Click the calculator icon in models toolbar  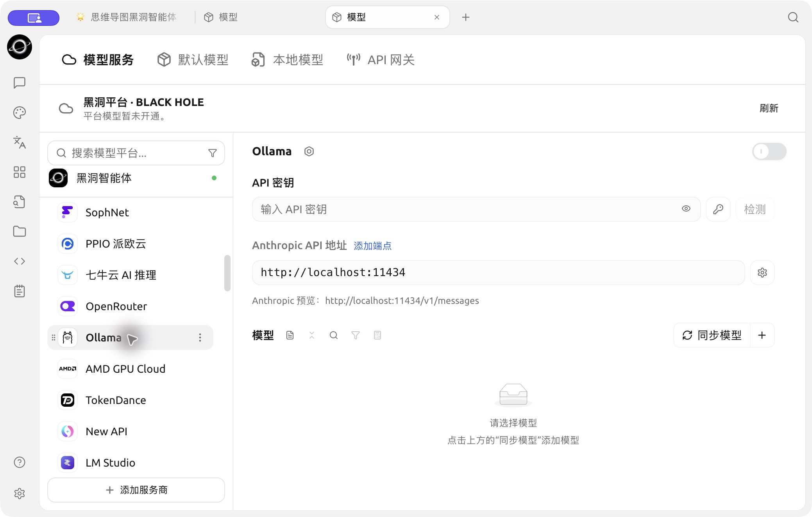[377, 335]
